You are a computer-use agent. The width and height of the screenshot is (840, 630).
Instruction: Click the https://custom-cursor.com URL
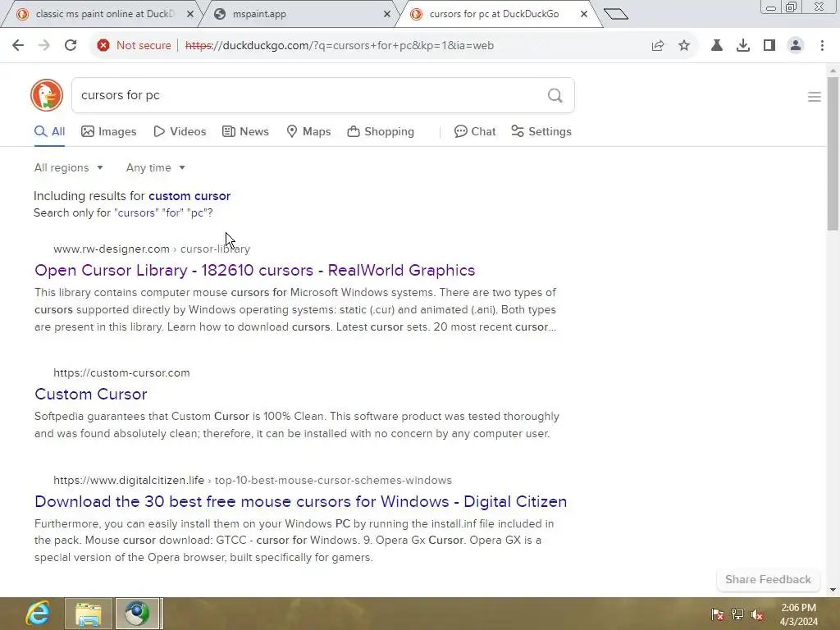pyautogui.click(x=121, y=373)
